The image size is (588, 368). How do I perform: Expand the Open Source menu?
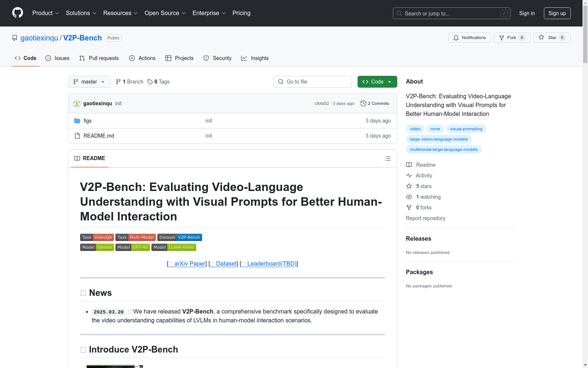coord(165,13)
